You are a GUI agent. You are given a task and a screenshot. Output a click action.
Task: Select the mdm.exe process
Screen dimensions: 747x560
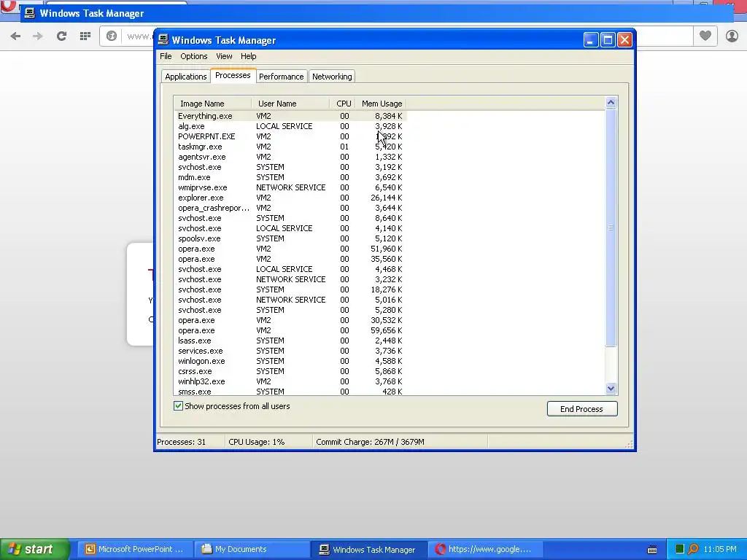pos(290,177)
